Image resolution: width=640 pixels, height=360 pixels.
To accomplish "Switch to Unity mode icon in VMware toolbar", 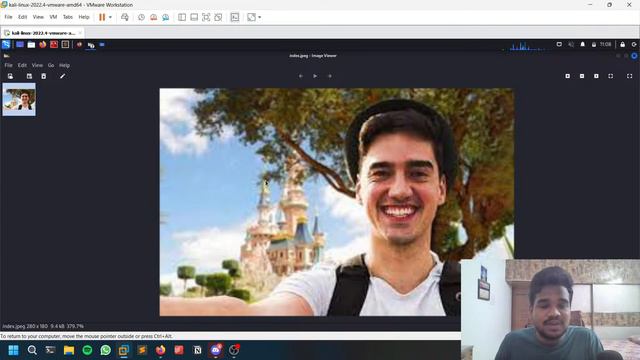I will [x=218, y=17].
